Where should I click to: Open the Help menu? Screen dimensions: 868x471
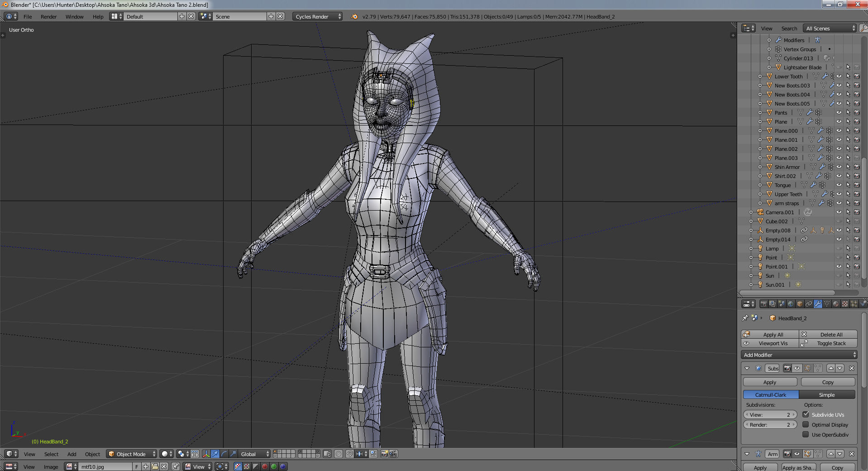click(x=98, y=16)
